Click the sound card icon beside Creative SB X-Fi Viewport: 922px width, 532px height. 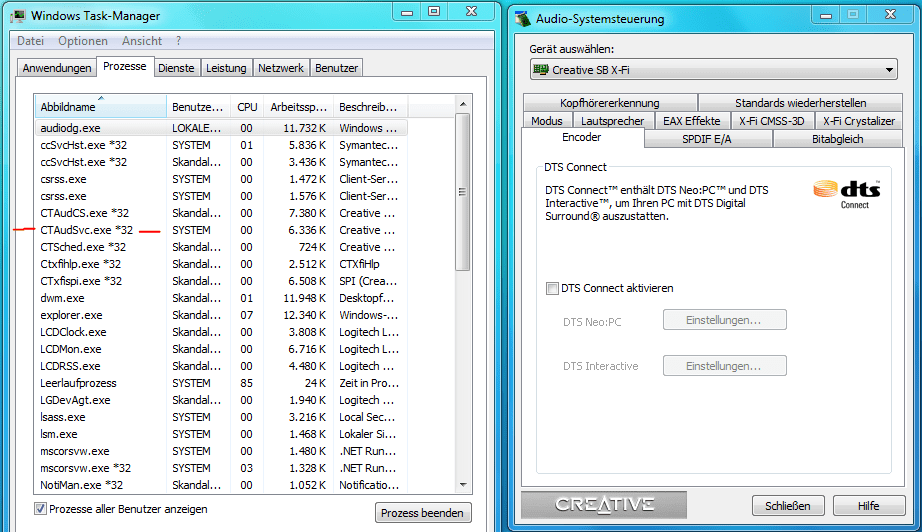click(540, 69)
